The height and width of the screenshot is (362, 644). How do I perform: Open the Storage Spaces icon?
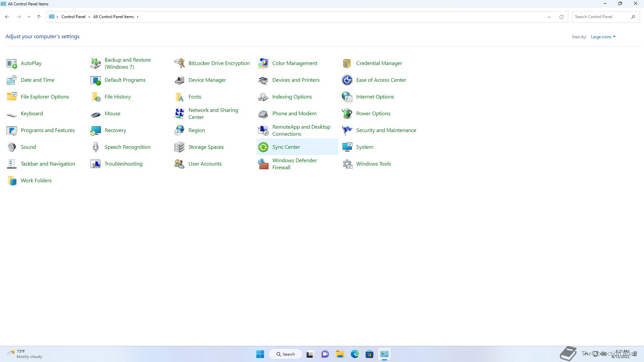[x=179, y=147]
